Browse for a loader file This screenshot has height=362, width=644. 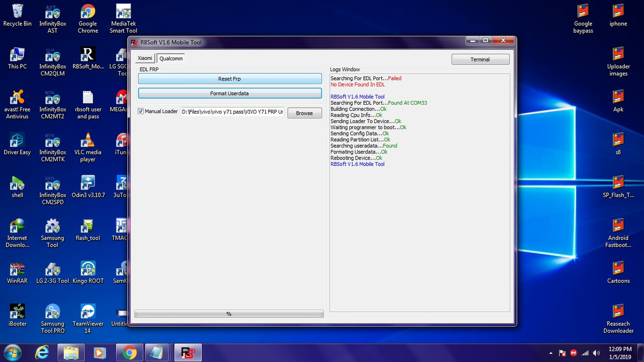coord(304,113)
